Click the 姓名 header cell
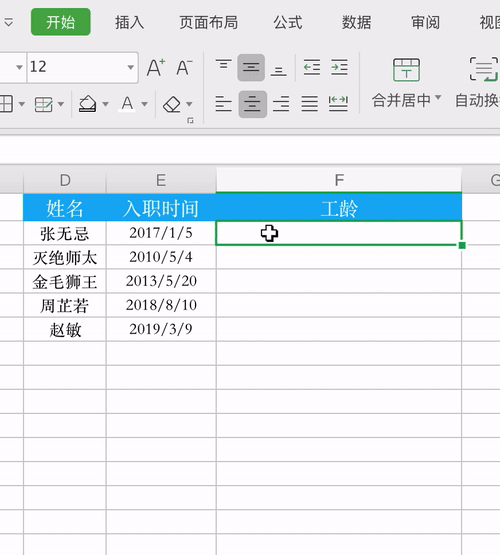Image resolution: width=500 pixels, height=555 pixels. click(65, 208)
